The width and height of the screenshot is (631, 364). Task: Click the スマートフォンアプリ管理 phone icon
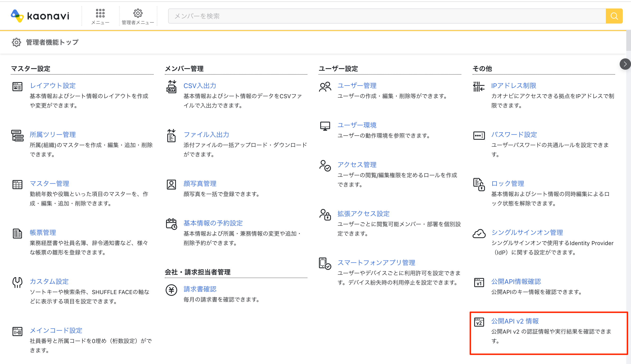click(325, 263)
